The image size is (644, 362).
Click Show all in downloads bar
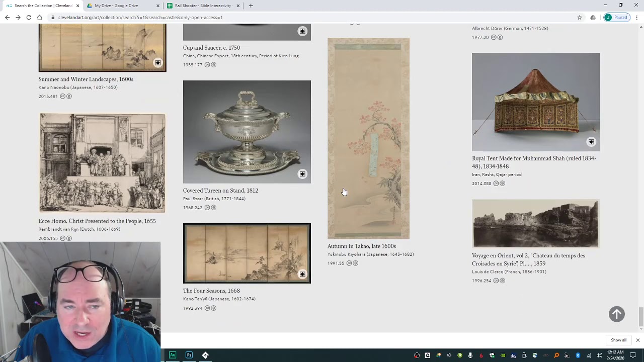(x=618, y=340)
